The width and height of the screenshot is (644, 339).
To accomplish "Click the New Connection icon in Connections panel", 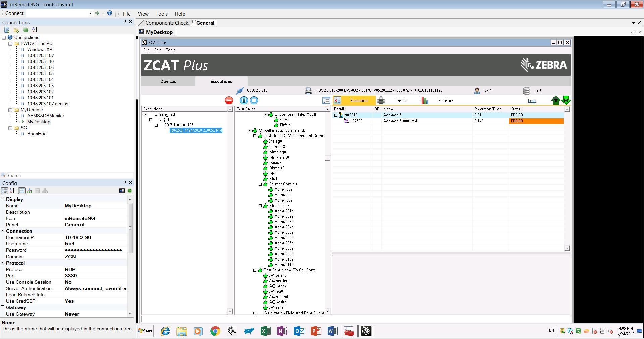I will click(x=7, y=30).
